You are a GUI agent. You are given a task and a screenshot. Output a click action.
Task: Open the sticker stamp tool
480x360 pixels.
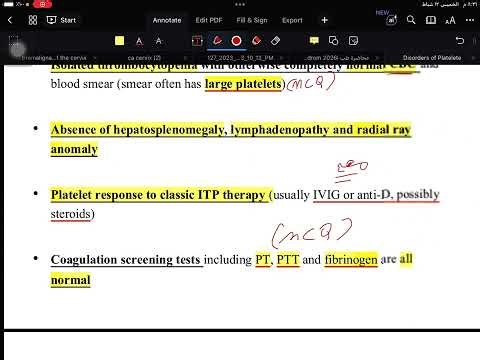click(353, 41)
